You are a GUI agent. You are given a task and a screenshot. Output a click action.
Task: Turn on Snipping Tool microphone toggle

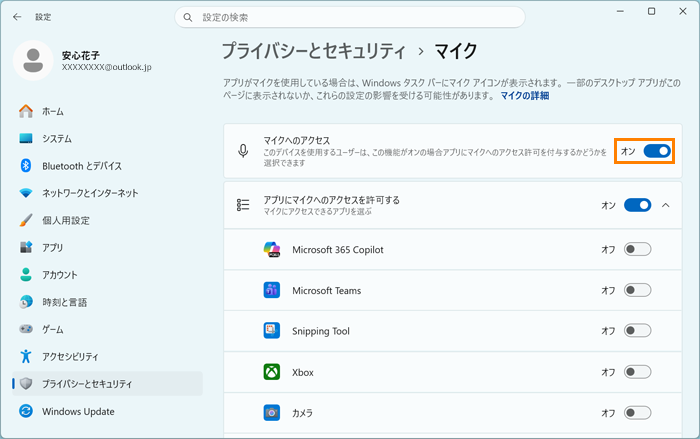638,331
